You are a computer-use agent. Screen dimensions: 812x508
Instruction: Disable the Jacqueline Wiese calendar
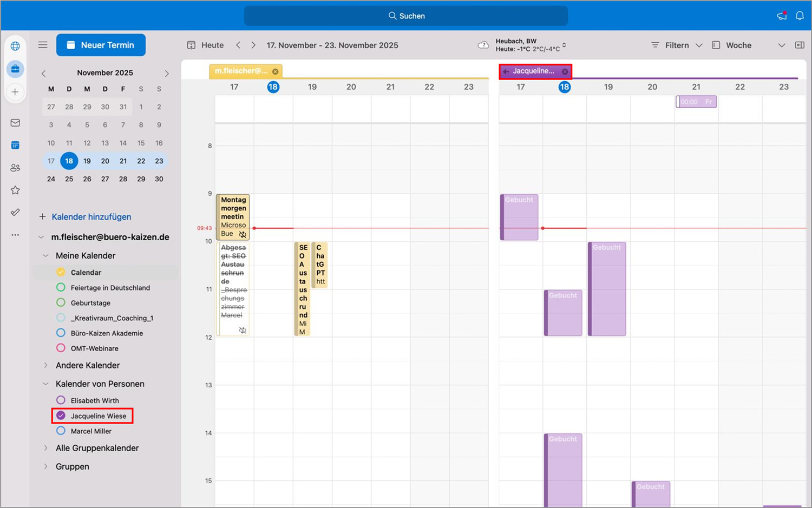(61, 415)
